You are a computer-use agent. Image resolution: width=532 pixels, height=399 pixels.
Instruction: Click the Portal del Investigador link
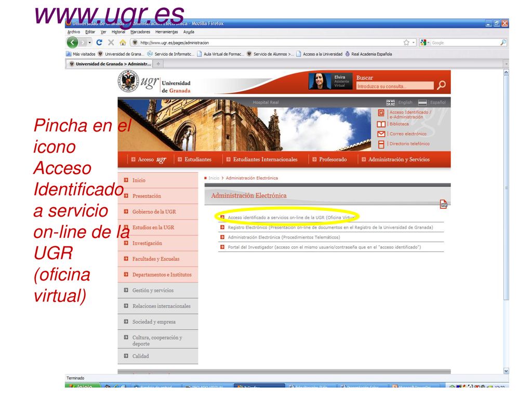[x=324, y=247]
